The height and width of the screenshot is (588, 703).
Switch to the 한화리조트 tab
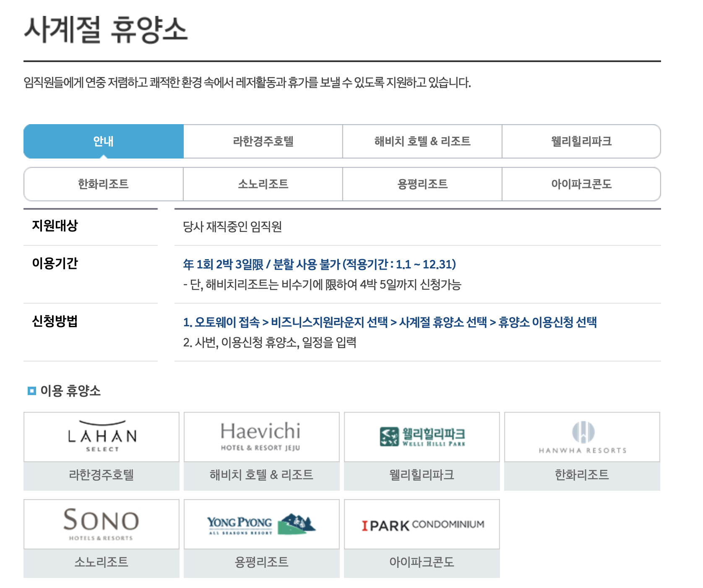[x=104, y=184]
